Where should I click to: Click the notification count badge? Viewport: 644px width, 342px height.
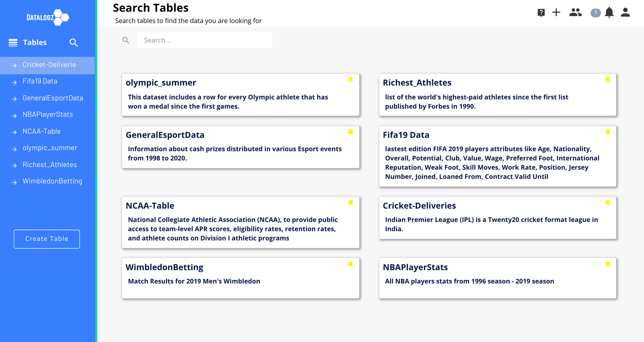[595, 13]
